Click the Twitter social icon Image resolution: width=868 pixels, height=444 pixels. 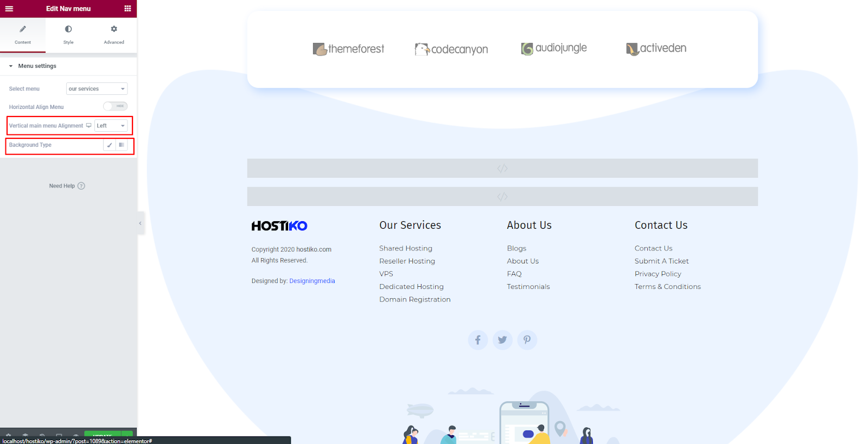pyautogui.click(x=502, y=340)
